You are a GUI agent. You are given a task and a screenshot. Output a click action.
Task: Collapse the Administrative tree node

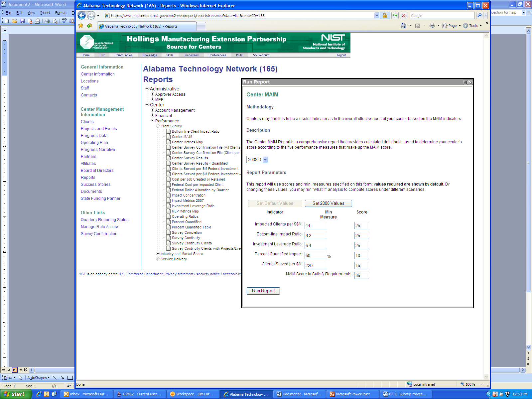pos(147,89)
